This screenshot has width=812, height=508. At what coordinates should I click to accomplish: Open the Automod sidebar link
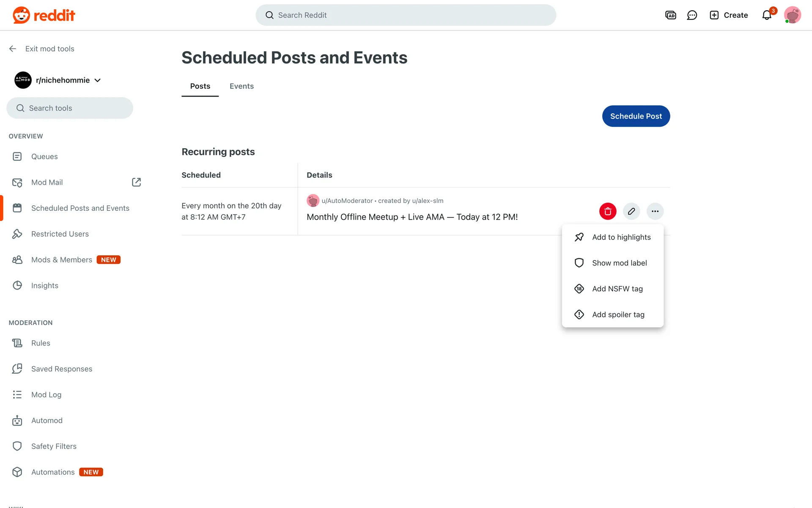coord(47,420)
